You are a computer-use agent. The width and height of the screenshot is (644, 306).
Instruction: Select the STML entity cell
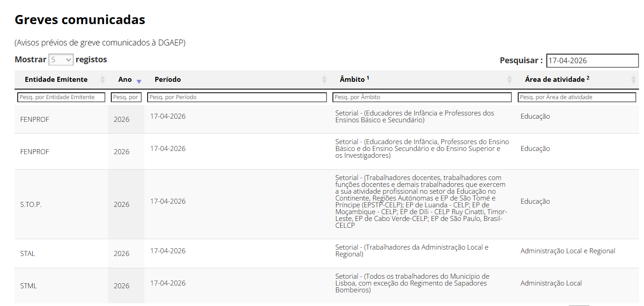[29, 286]
